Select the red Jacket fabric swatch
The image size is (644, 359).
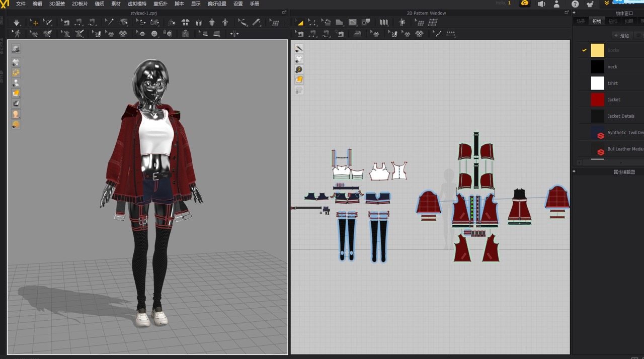(597, 100)
